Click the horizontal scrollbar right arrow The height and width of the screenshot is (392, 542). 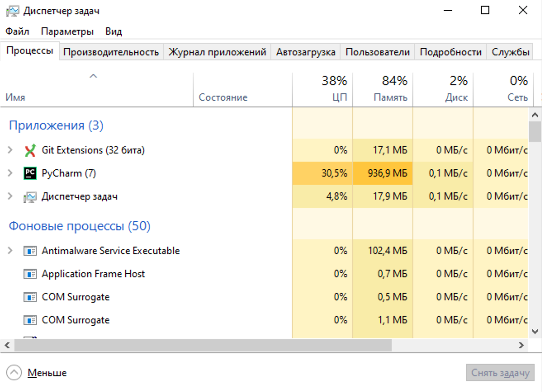pos(521,345)
